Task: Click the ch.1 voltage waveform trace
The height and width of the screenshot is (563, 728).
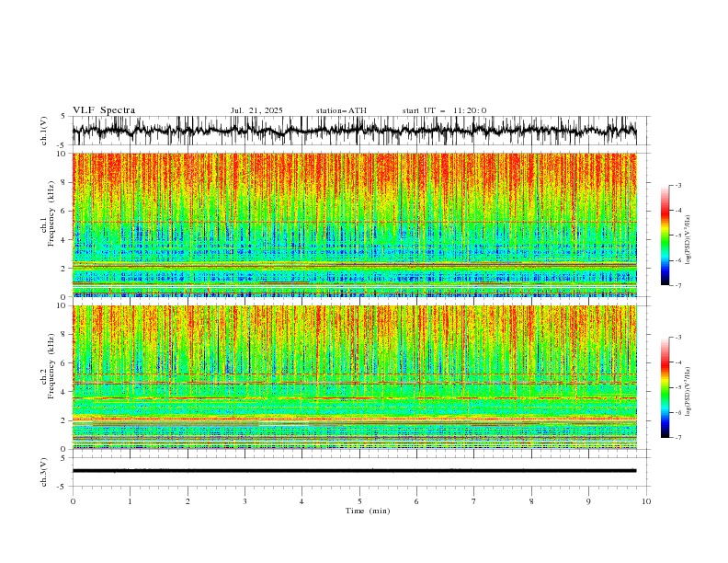Action: [355, 131]
